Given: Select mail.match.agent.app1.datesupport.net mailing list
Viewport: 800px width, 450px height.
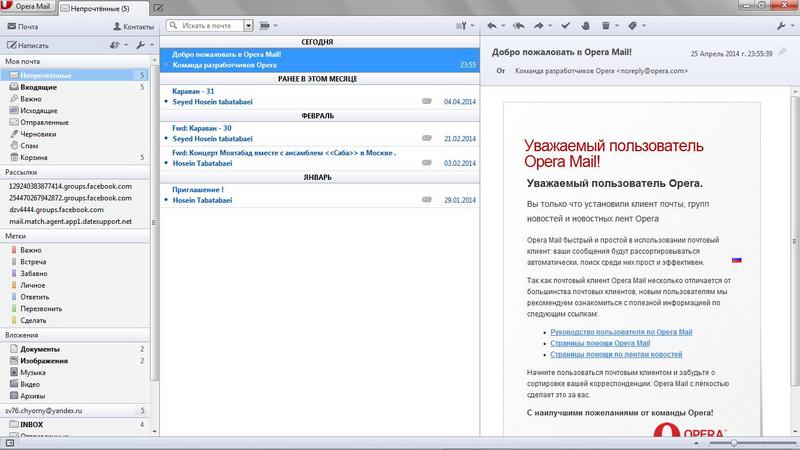Looking at the screenshot, I should pyautogui.click(x=70, y=221).
